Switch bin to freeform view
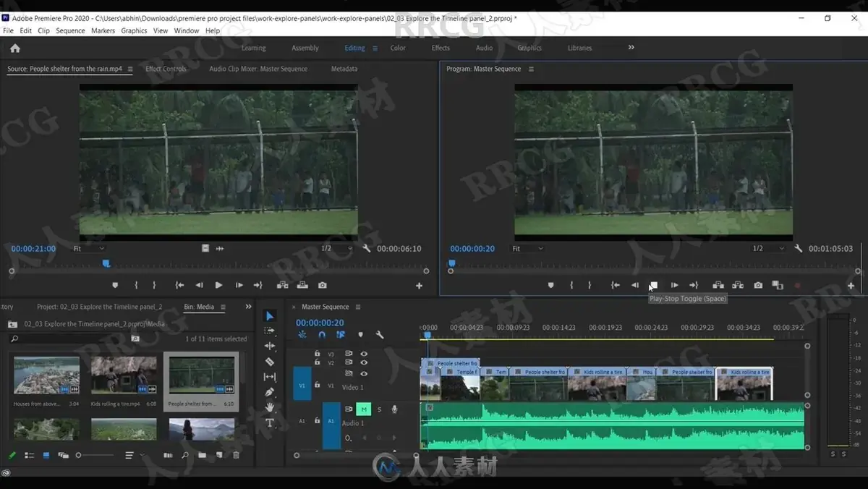 (64, 455)
